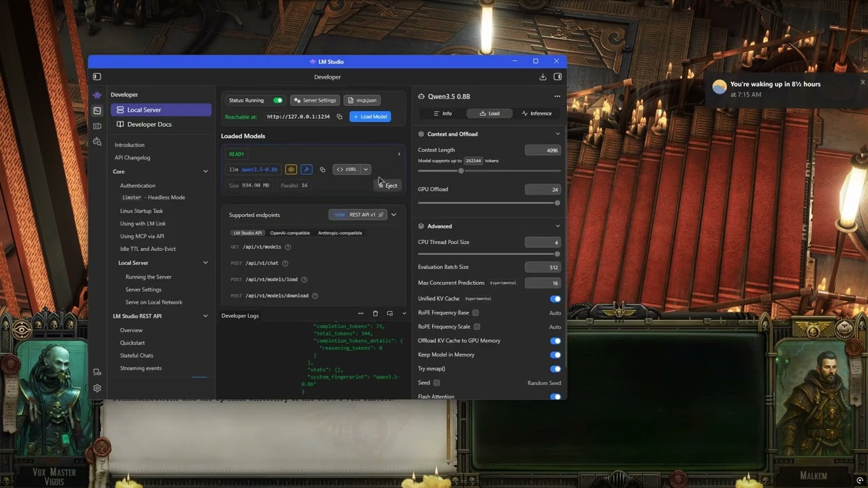Open the Discover model search icon

pyautogui.click(x=97, y=142)
